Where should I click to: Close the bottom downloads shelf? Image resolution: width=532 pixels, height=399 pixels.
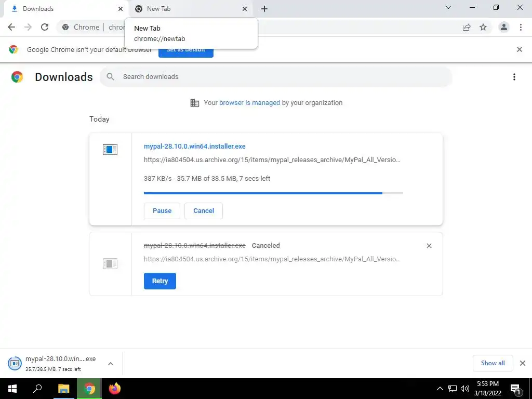[523, 363]
